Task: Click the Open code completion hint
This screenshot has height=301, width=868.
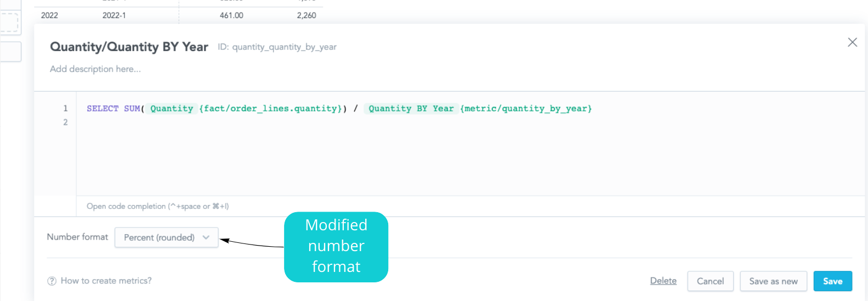Action: point(158,206)
